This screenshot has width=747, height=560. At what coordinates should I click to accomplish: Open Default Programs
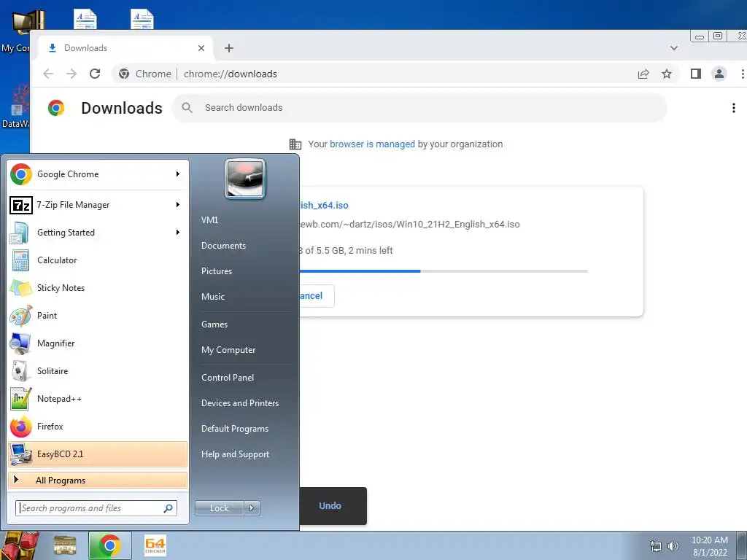[235, 429]
